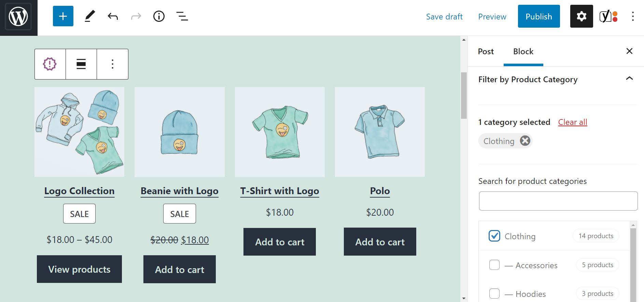Select the Block tab

pyautogui.click(x=523, y=51)
